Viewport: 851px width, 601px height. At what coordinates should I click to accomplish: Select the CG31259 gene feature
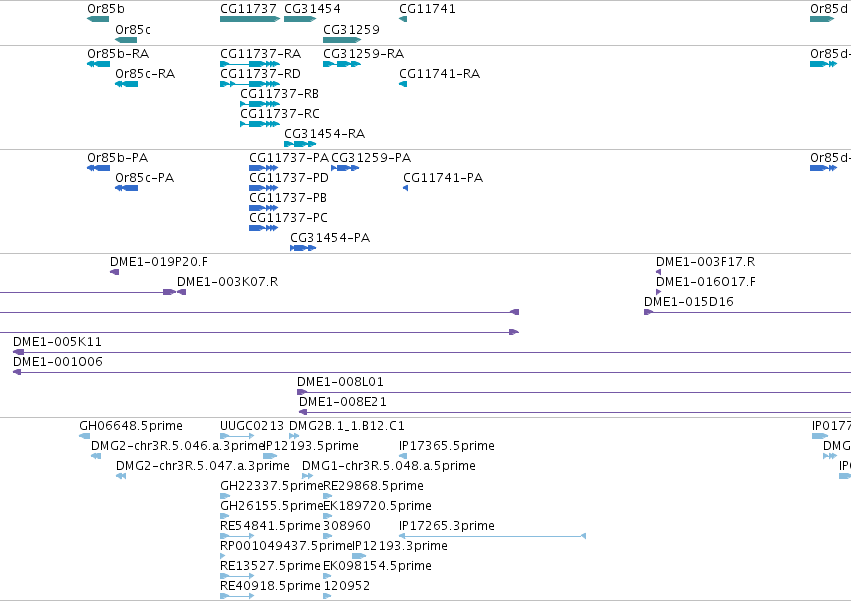point(342,40)
